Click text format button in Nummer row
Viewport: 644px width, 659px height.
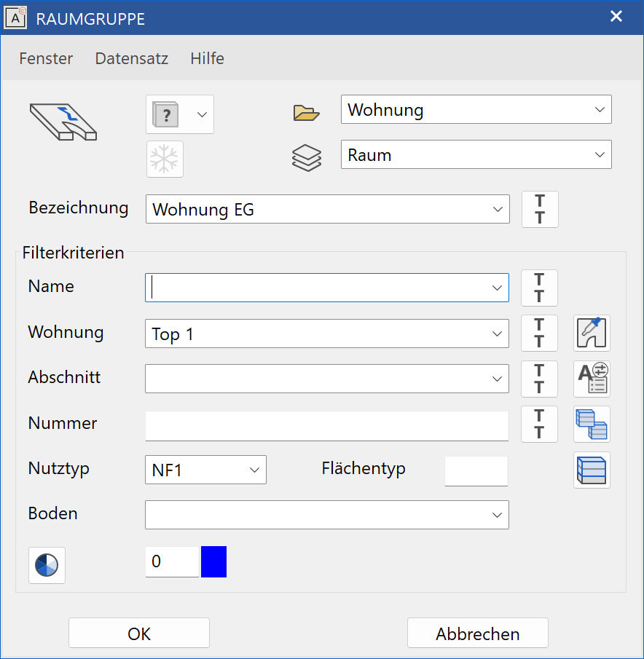click(x=539, y=424)
